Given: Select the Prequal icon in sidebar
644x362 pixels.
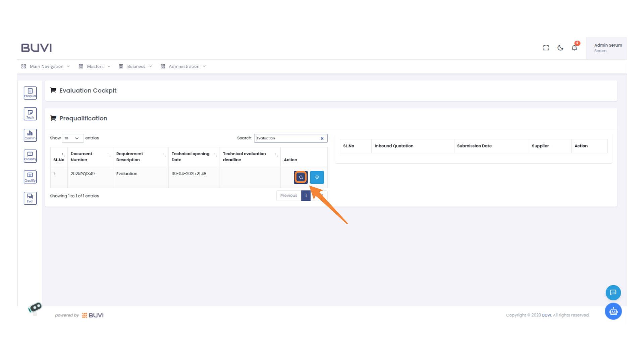Looking at the screenshot, I should (x=30, y=93).
